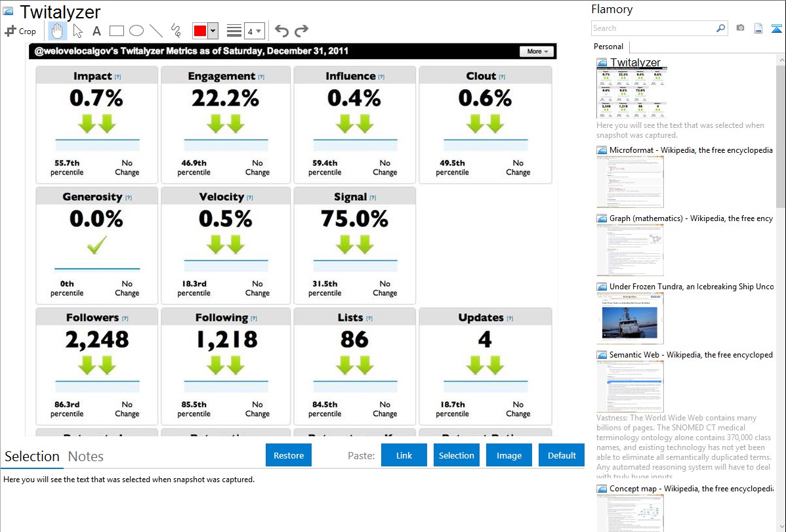Click the help icon beside Influence
Screen dimensions: 786x532
381,77
